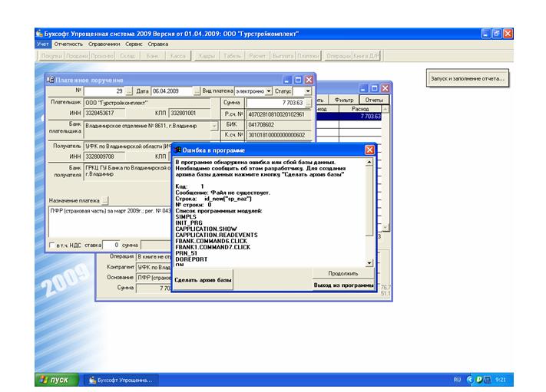
Task: Click the Продолжить button in the error dialog
Action: pyautogui.click(x=343, y=273)
